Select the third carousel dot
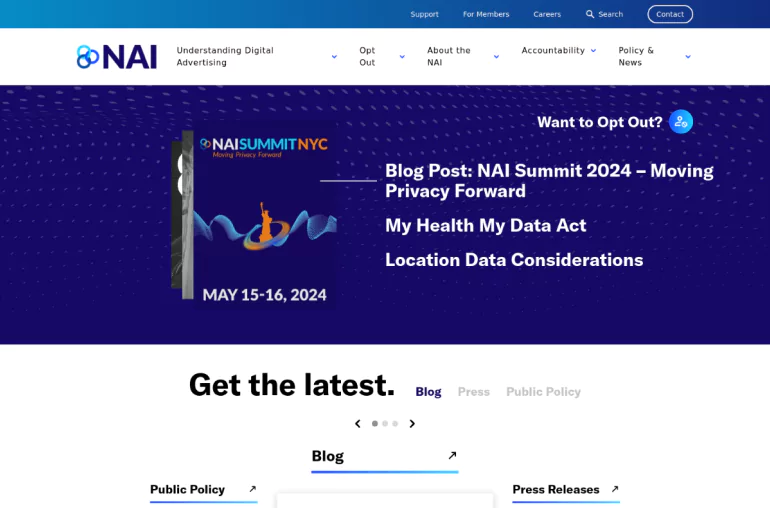Viewport: 770px width, 508px height. (x=395, y=423)
